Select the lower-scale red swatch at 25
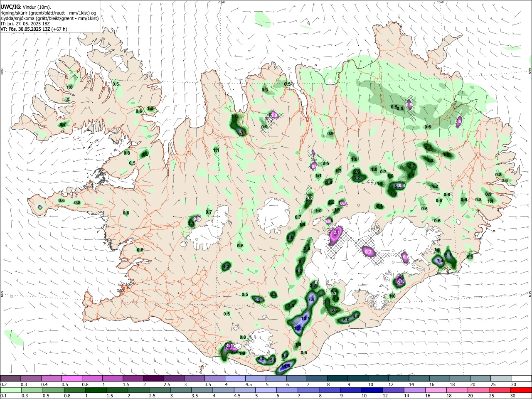 [x=500, y=390]
